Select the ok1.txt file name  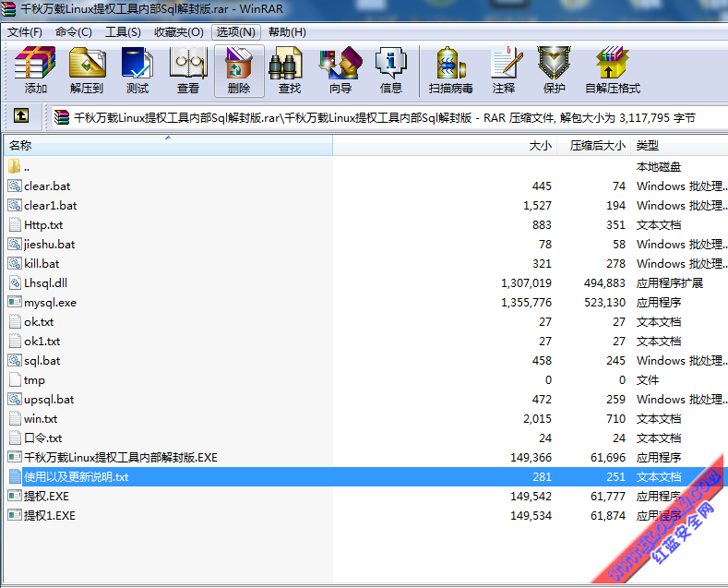(42, 341)
